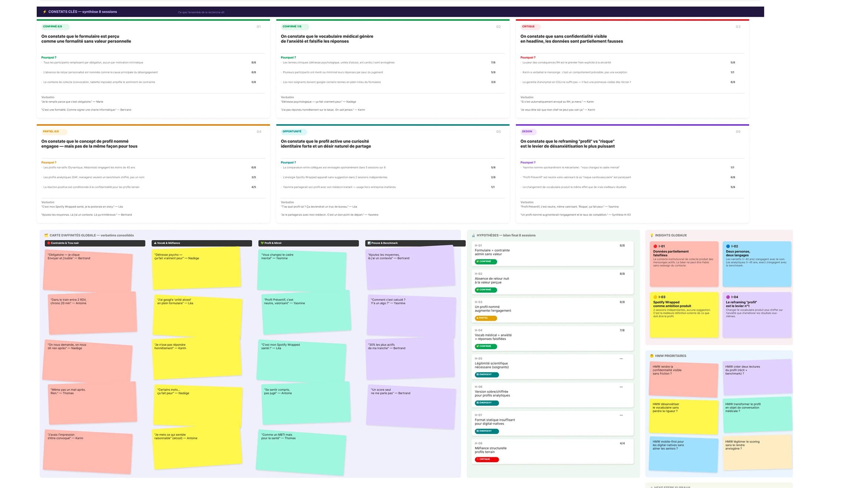Select the green sticky 'Vous changez le cadre mental'
This screenshot has width=868, height=488.
302,271
